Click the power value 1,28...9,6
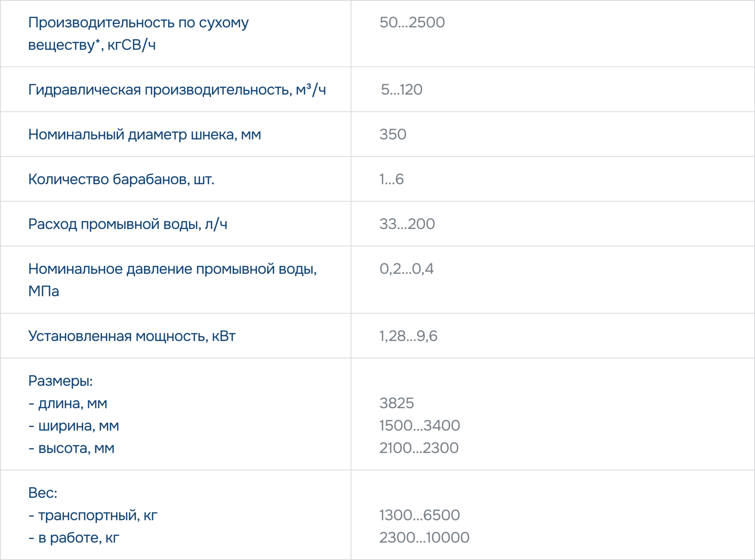 click(x=408, y=336)
